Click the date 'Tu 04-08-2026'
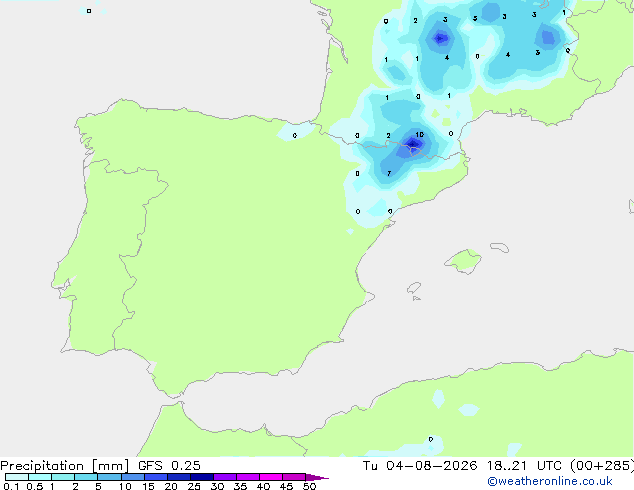This screenshot has width=634, height=490. point(420,466)
